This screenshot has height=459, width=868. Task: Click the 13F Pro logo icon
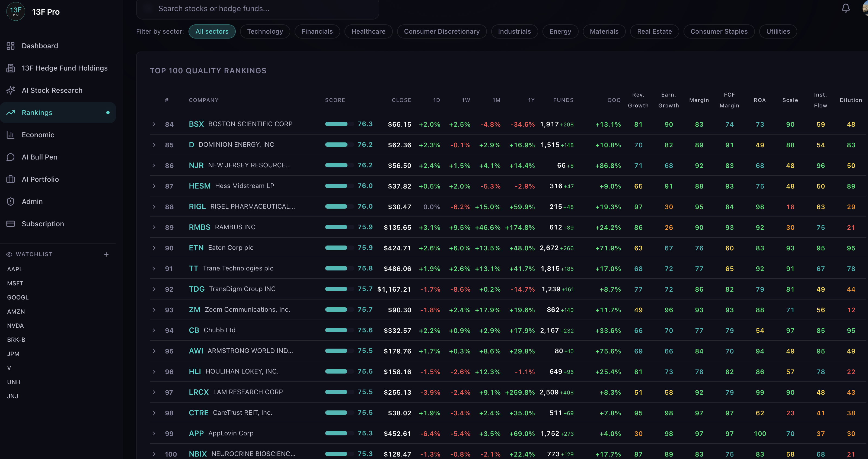[15, 11]
